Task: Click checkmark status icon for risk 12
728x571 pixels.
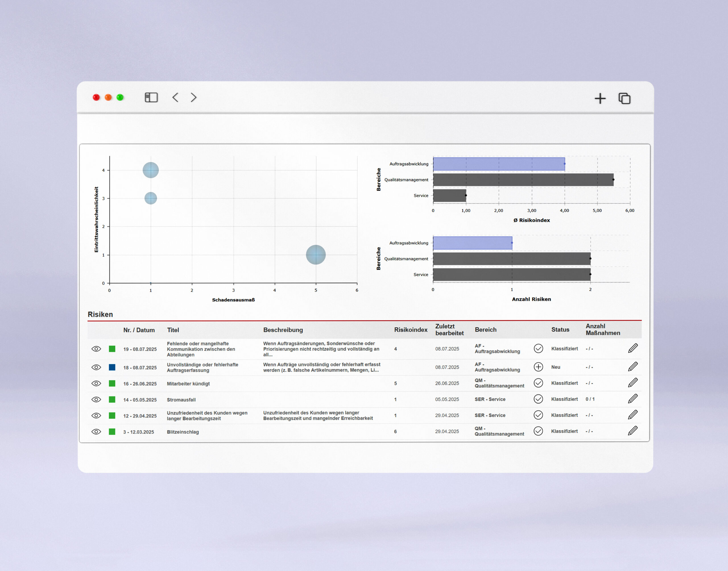Action: (538, 415)
